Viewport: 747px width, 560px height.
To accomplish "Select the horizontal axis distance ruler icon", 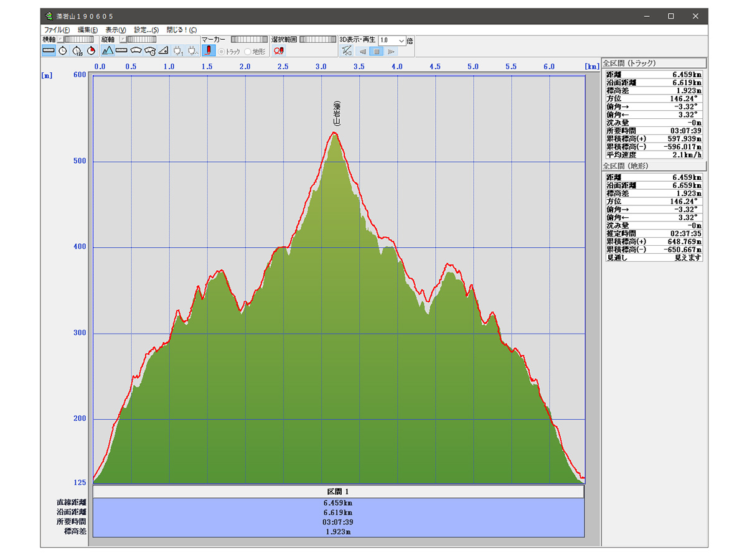I will point(49,50).
